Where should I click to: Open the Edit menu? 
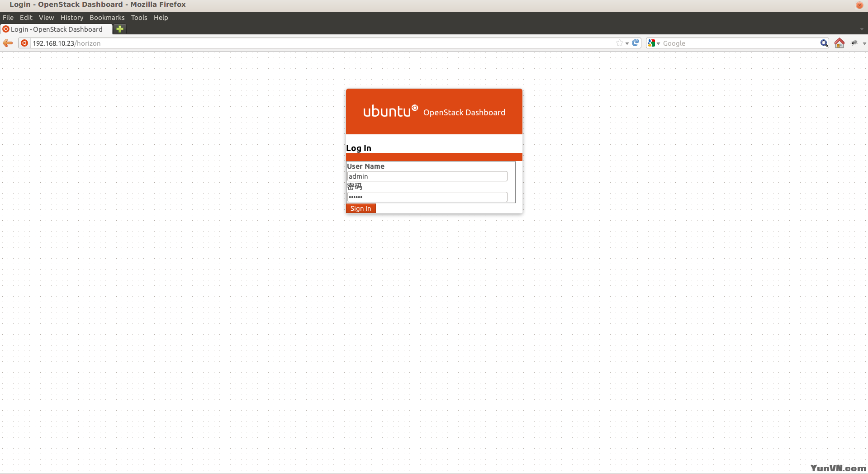pos(26,18)
